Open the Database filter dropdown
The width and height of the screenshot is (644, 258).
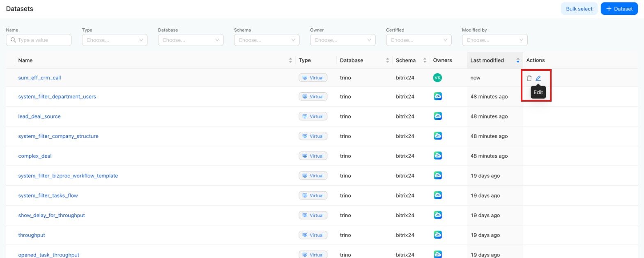(191, 40)
